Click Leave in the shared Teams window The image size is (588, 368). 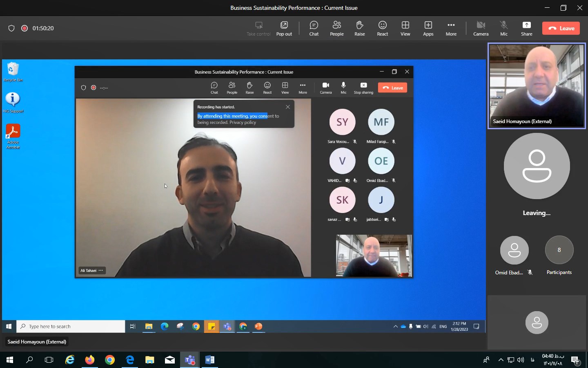point(392,88)
